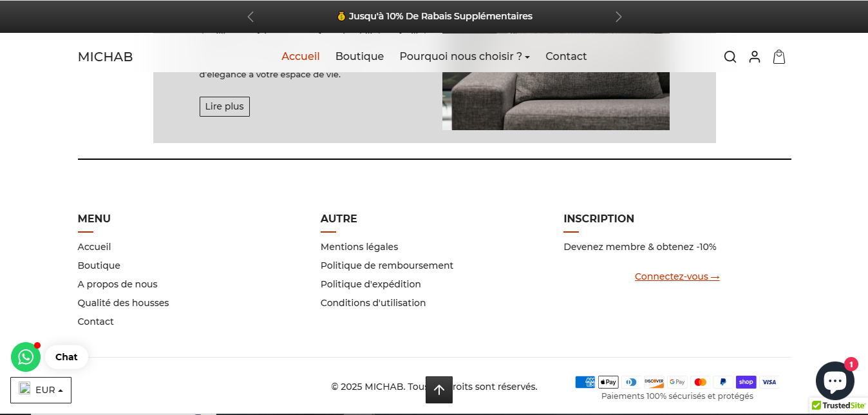Expand the Pourquoi nous choisir menu

point(464,57)
